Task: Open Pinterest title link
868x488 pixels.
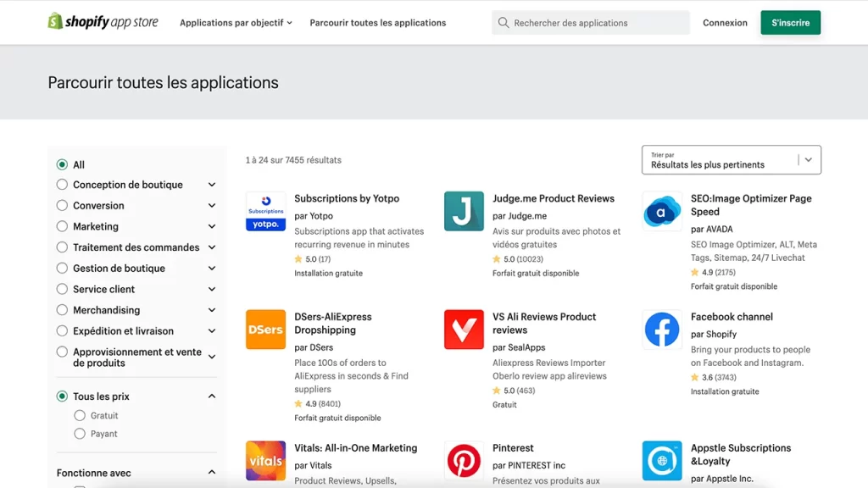Action: click(x=513, y=448)
